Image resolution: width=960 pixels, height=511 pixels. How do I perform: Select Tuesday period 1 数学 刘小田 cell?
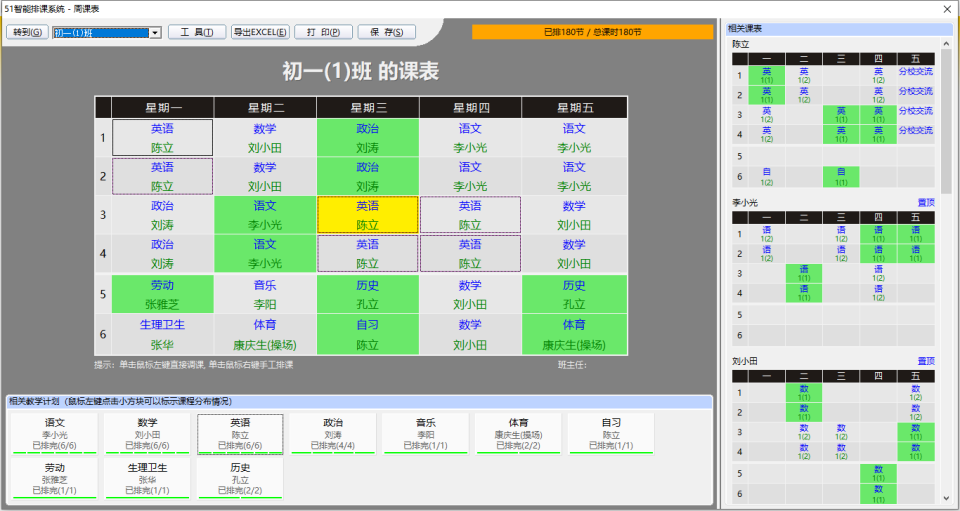pos(264,138)
